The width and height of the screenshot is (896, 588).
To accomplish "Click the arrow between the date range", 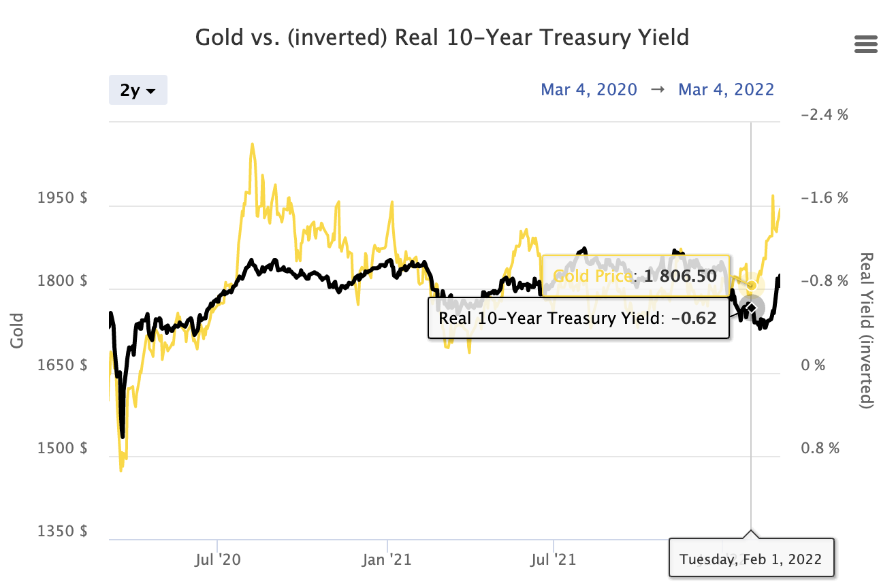I will click(x=658, y=90).
